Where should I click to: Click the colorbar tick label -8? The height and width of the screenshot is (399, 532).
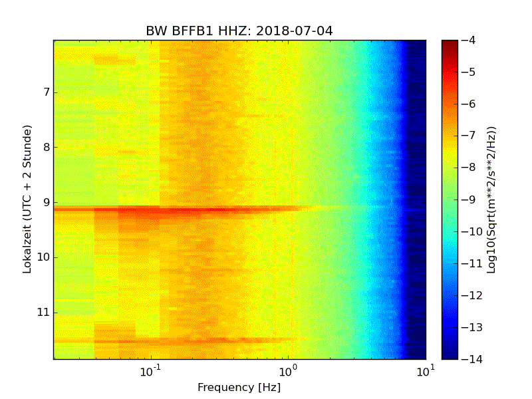(x=468, y=168)
